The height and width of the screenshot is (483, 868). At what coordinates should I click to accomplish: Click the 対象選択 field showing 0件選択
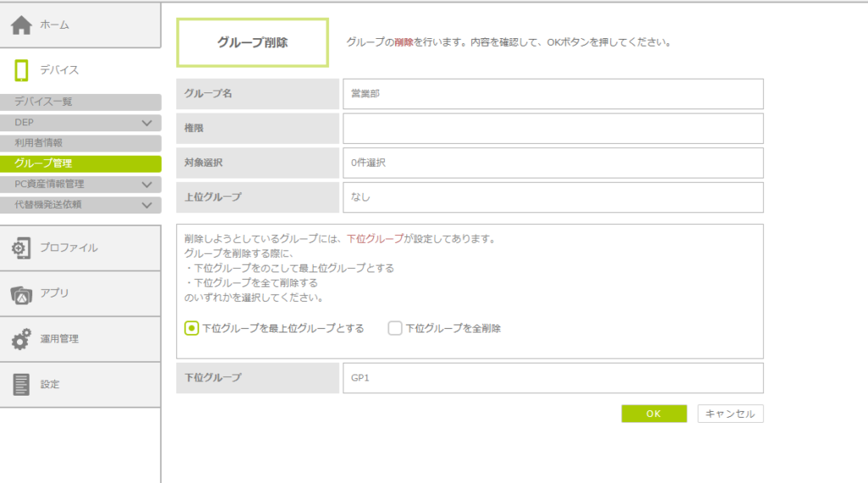click(553, 163)
